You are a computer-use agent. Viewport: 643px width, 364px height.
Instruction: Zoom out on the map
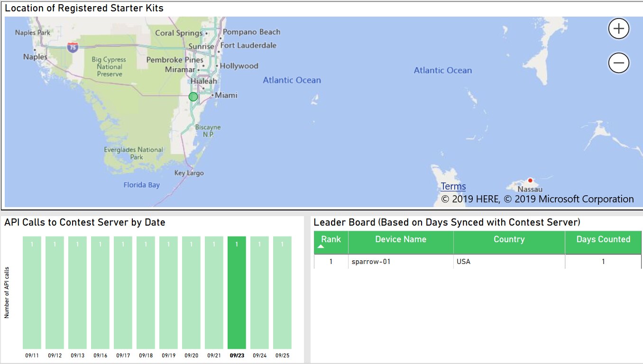click(x=619, y=63)
